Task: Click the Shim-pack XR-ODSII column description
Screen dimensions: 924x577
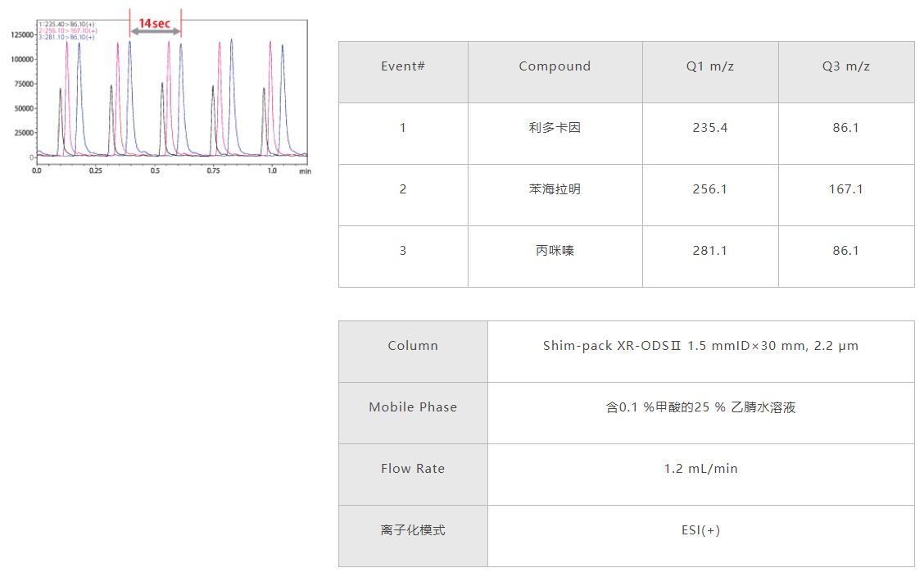Action: 700,346
